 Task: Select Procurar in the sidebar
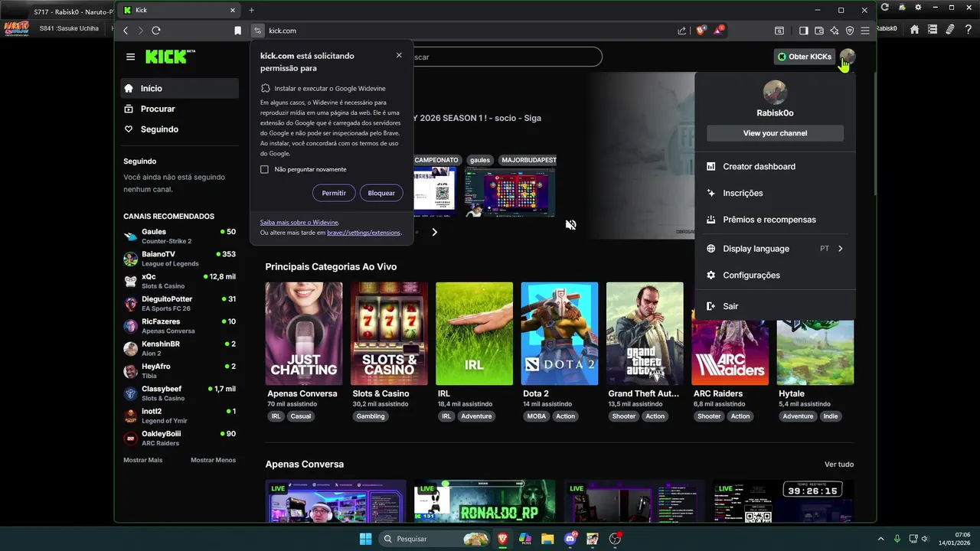179,109
